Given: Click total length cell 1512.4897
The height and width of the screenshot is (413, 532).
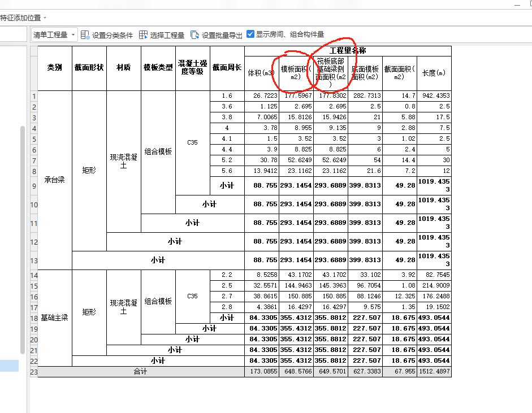Looking at the screenshot, I should pos(434,372).
